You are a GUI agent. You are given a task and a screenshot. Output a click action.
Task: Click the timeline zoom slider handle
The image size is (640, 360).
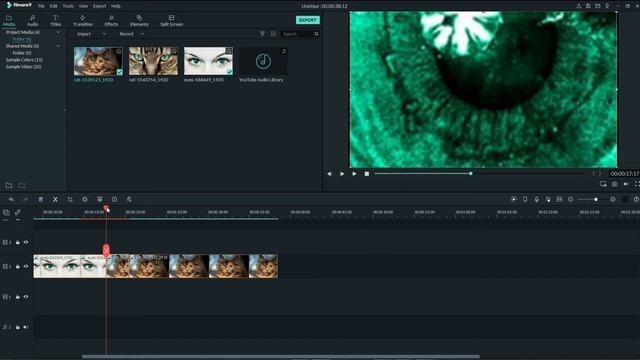click(x=596, y=199)
